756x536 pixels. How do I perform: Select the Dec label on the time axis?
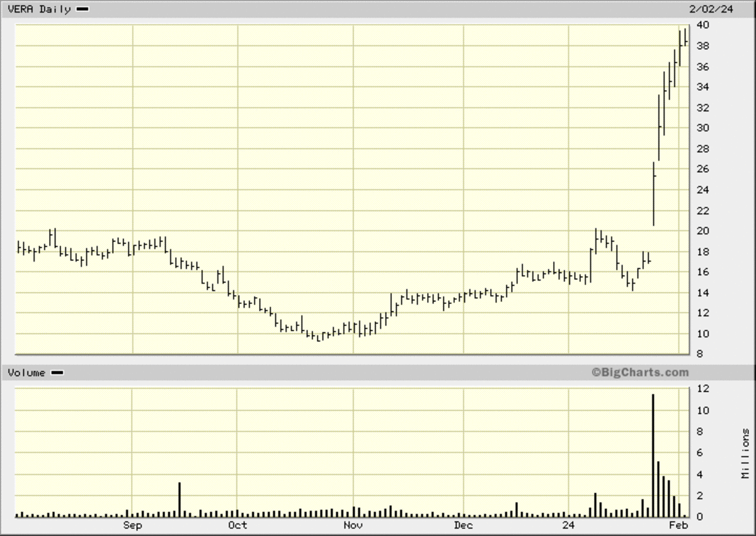463,525
